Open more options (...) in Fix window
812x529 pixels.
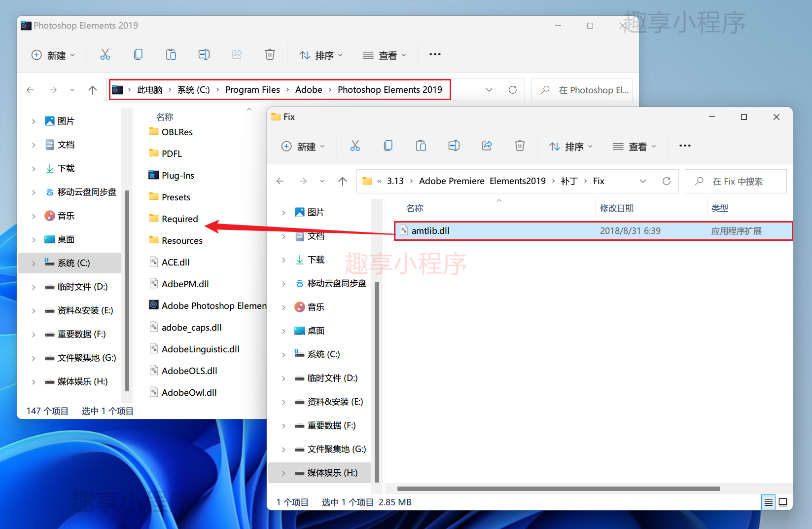(685, 146)
